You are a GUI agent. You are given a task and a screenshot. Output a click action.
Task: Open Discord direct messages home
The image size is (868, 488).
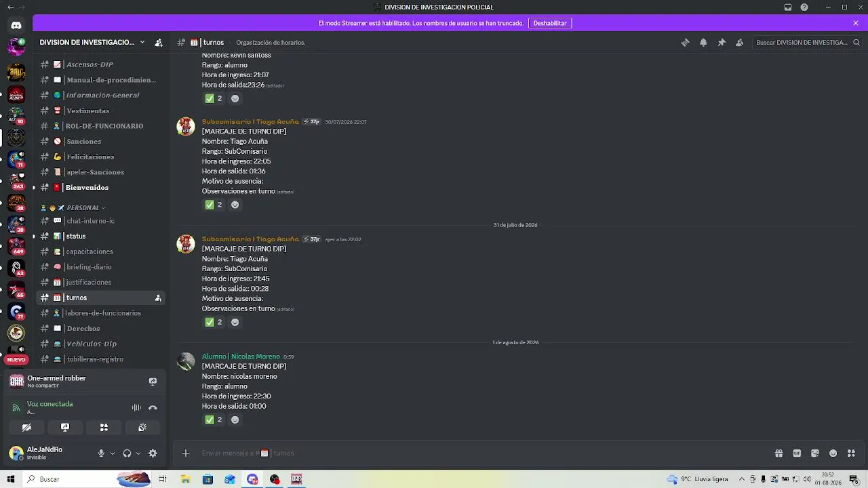[x=16, y=25]
